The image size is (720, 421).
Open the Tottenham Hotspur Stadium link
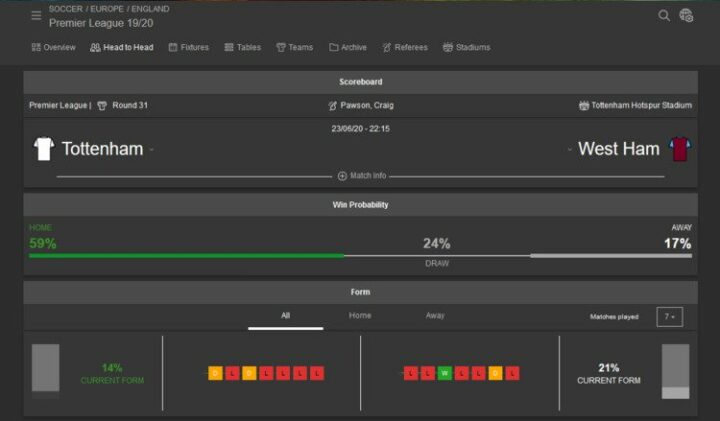[x=641, y=106]
